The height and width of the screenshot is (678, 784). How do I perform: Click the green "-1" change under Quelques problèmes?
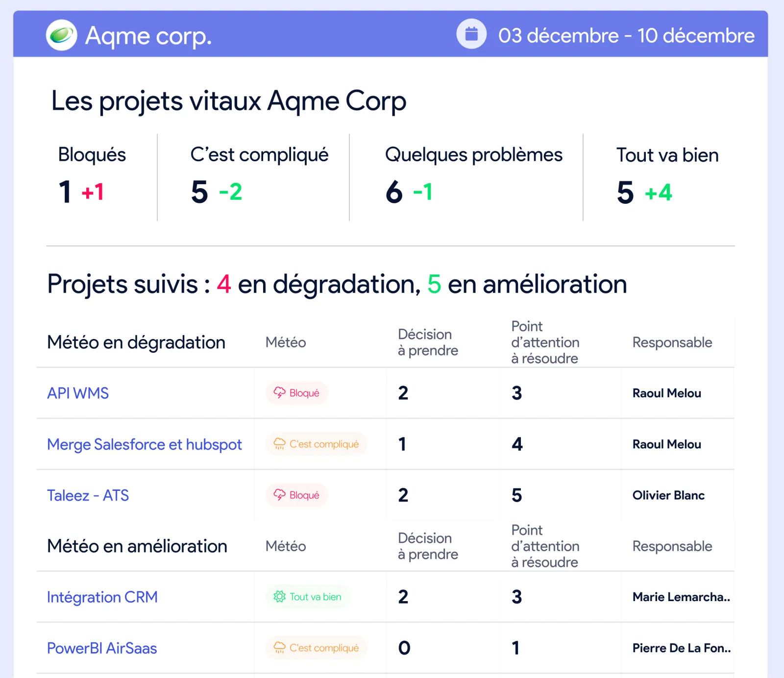(x=423, y=192)
